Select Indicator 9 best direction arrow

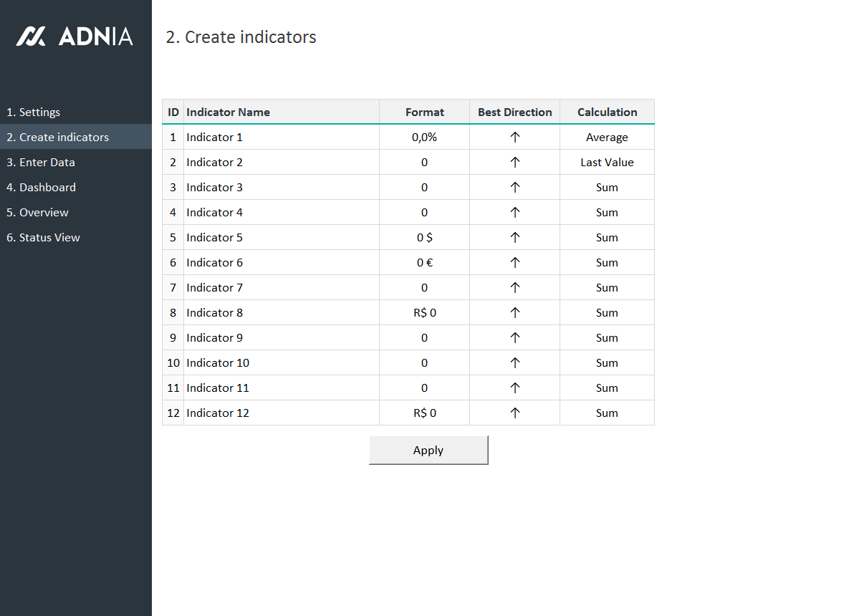(x=514, y=338)
